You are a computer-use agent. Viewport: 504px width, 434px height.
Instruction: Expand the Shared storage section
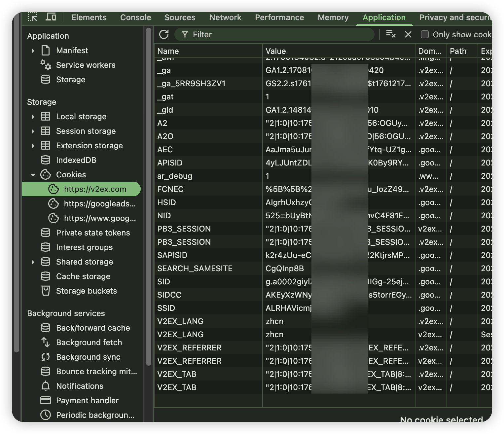pyautogui.click(x=33, y=262)
